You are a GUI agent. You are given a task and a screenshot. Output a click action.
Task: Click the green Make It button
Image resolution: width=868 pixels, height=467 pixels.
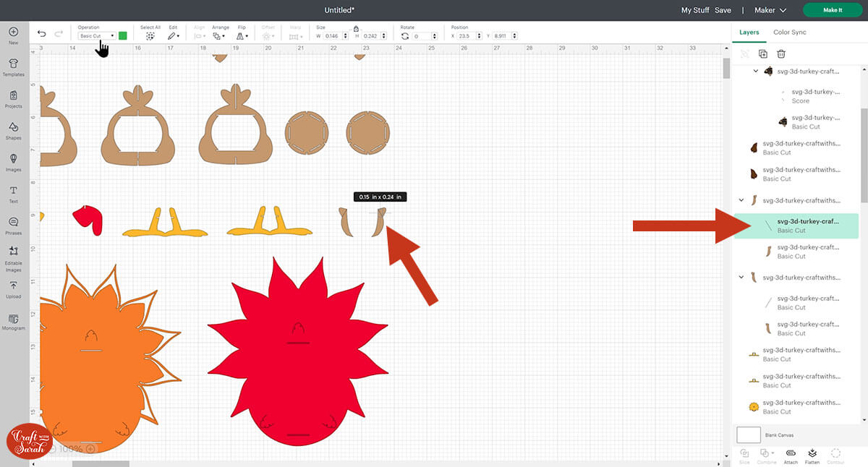click(833, 10)
